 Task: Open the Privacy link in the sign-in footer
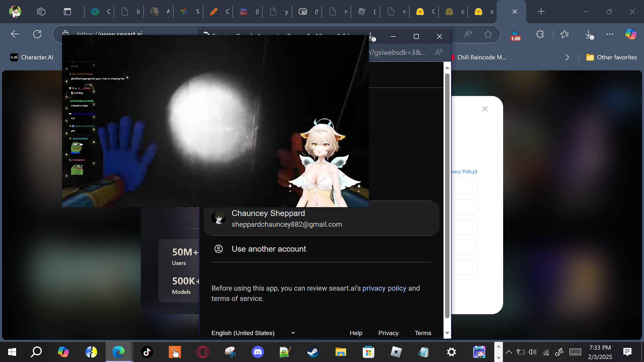[x=388, y=333]
